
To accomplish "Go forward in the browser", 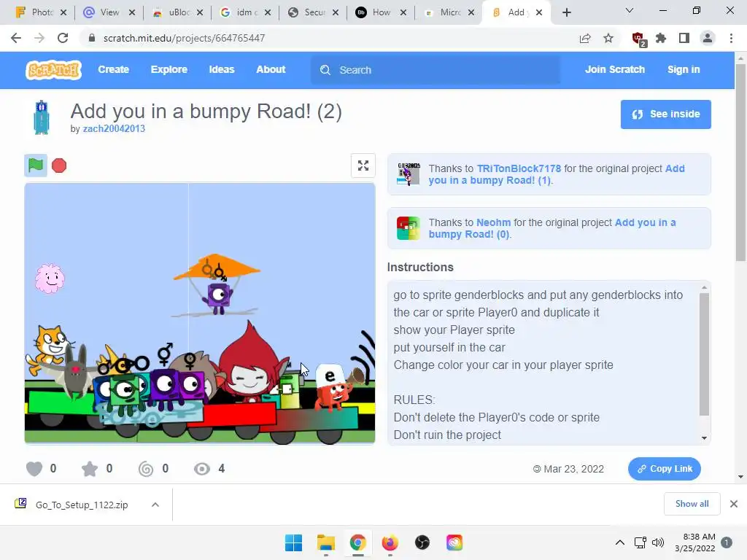I will coord(39,38).
